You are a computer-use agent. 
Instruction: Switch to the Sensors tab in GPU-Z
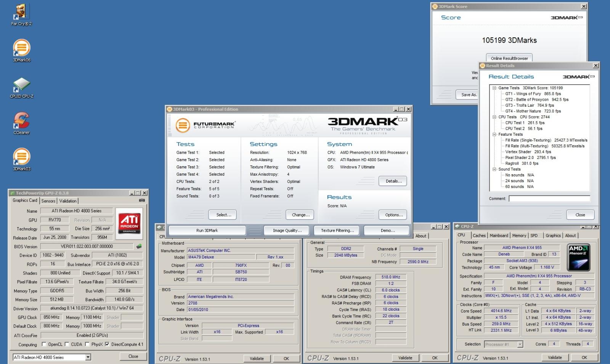click(48, 201)
